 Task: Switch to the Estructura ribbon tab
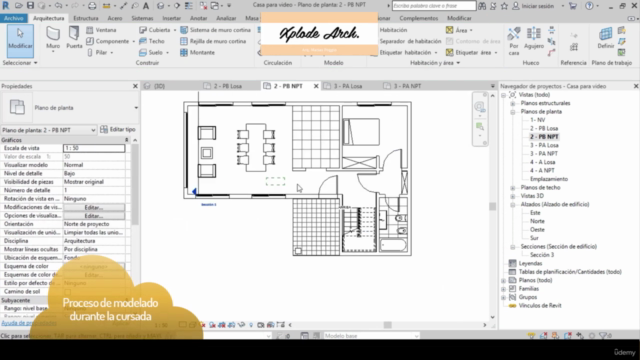point(86,18)
